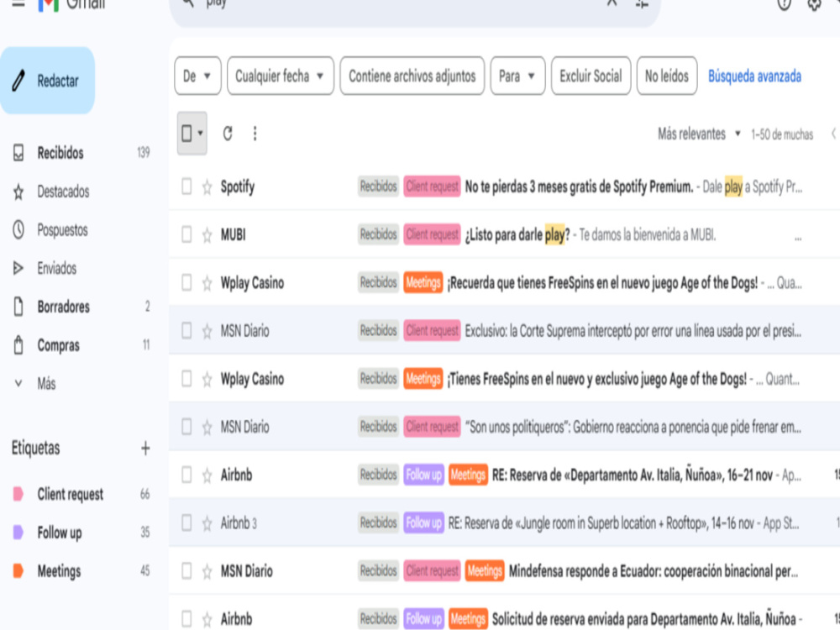Open Búsqueda avanzada link
Image resolution: width=840 pixels, height=630 pixels.
coord(754,76)
